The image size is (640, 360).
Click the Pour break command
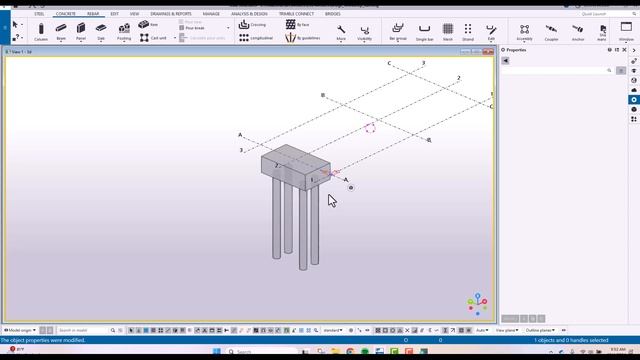pyautogui.click(x=192, y=28)
